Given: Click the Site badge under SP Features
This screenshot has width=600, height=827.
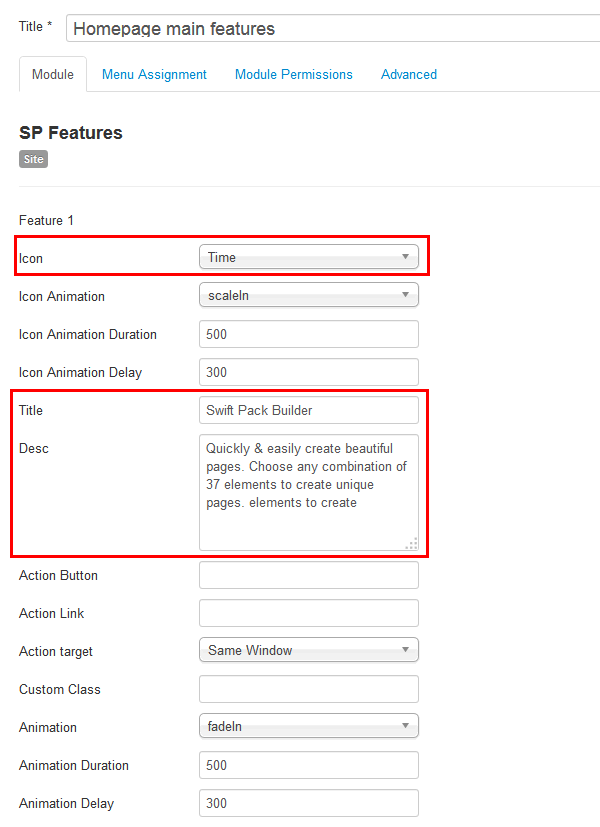Looking at the screenshot, I should (x=33, y=159).
